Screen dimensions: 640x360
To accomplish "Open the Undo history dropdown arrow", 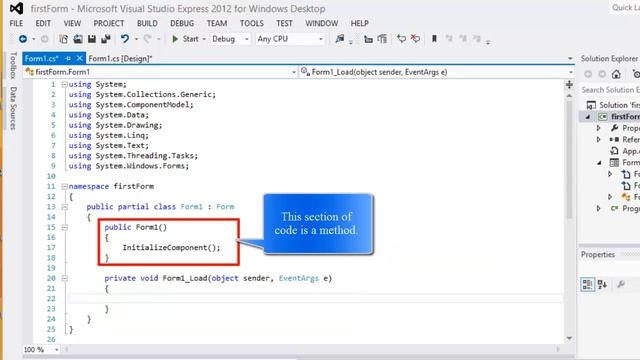I will (136, 39).
